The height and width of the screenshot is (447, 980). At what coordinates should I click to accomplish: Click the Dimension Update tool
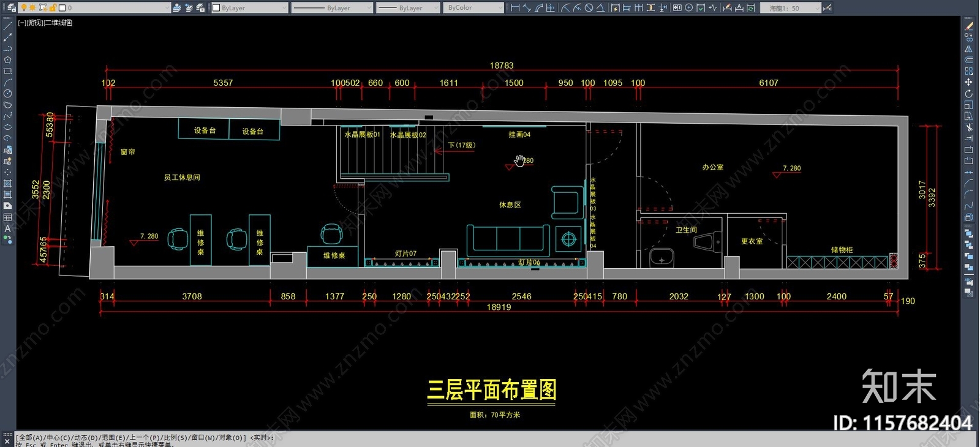click(x=751, y=8)
